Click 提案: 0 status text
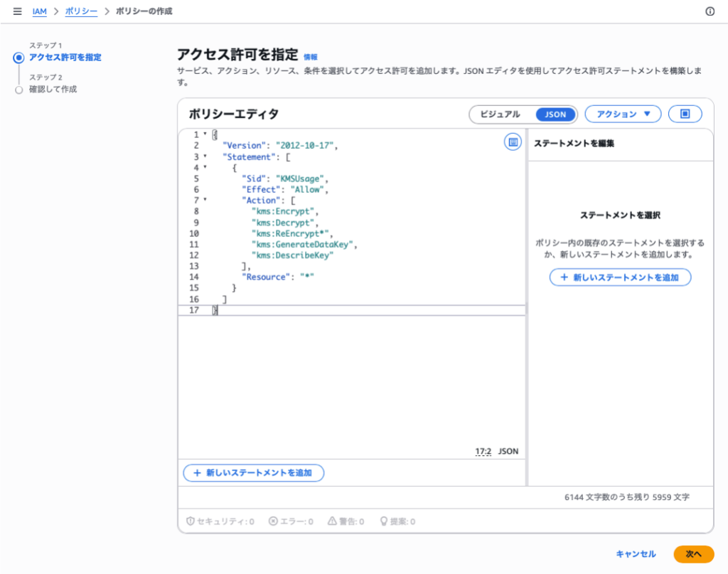The image size is (728, 574). tap(402, 521)
